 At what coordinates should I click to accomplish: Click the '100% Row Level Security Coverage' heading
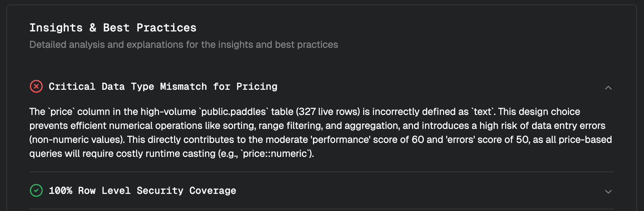[x=142, y=190]
